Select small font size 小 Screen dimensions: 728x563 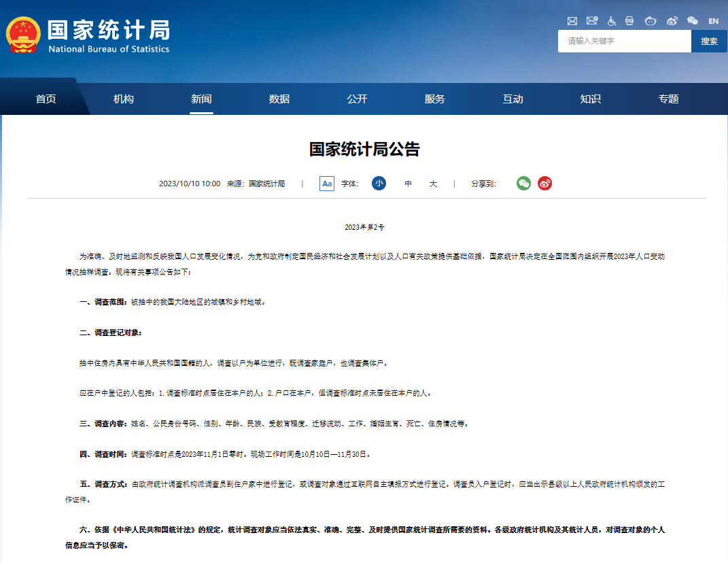pos(379,184)
